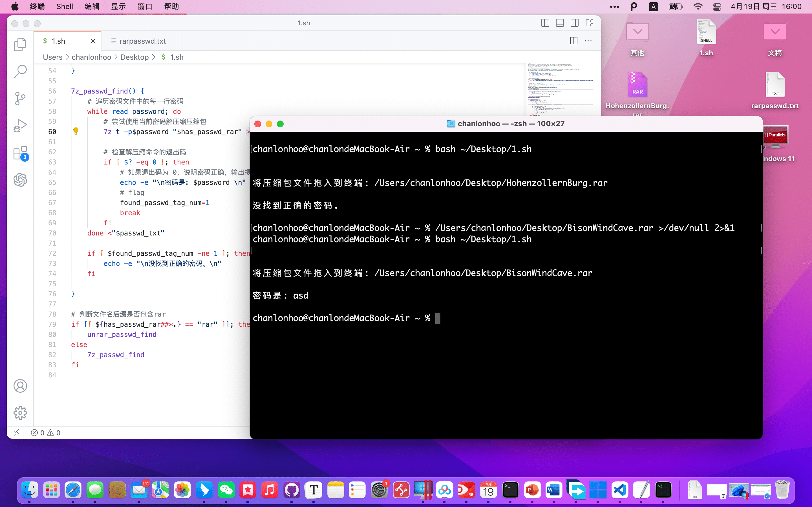Open the Source Control view
The image size is (812, 507).
20,98
